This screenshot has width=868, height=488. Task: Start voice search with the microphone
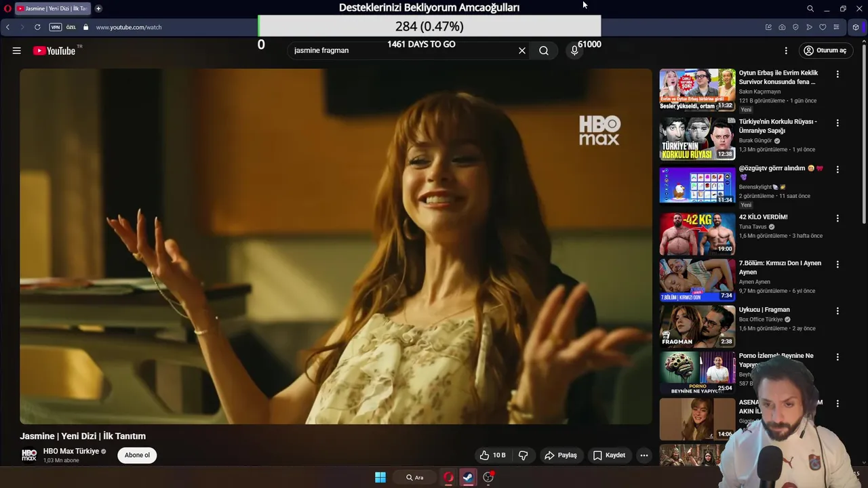tap(574, 51)
